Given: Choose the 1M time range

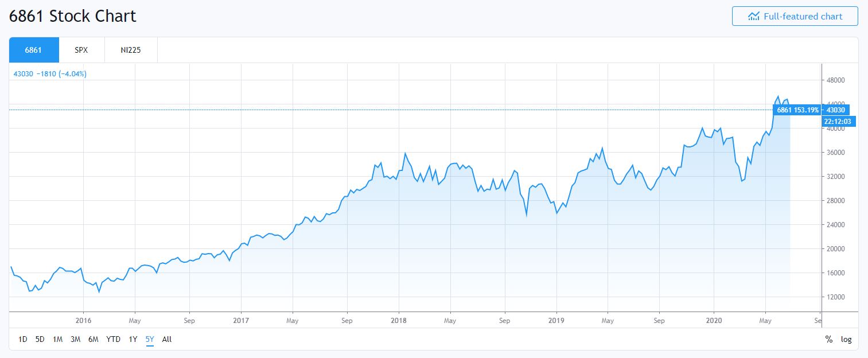Looking at the screenshot, I should 57,339.
